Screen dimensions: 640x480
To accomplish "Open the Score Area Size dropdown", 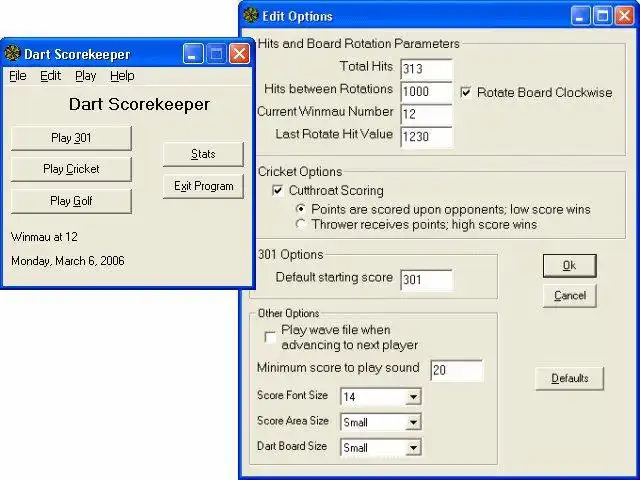I will (x=413, y=422).
